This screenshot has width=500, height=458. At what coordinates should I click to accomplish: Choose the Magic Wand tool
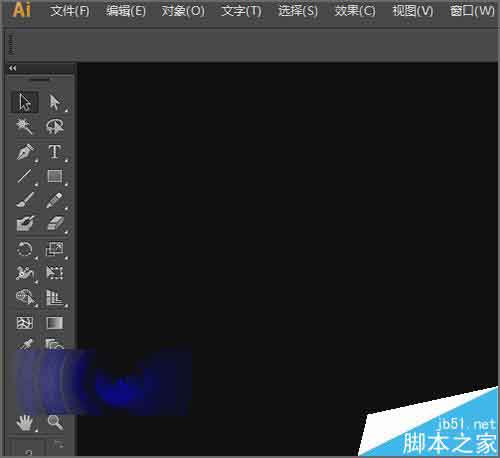[x=25, y=127]
